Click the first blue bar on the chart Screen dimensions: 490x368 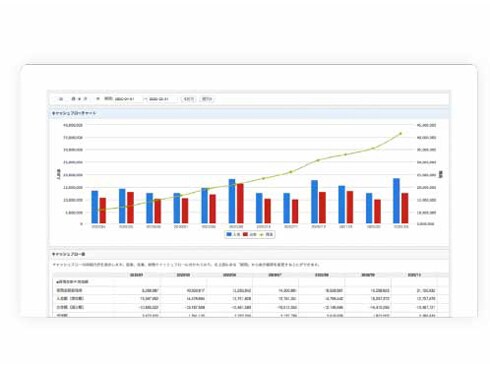pos(95,207)
